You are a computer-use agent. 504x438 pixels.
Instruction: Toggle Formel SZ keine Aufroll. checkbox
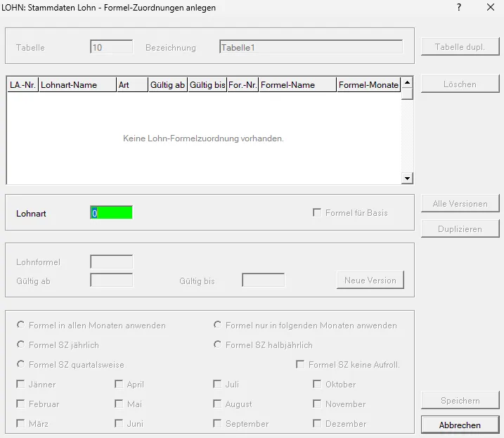click(x=300, y=364)
